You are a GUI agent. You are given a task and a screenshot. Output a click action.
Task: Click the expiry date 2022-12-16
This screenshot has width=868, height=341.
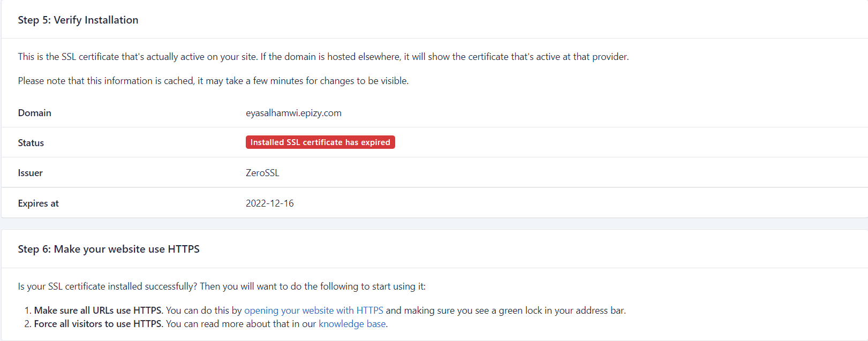269,203
